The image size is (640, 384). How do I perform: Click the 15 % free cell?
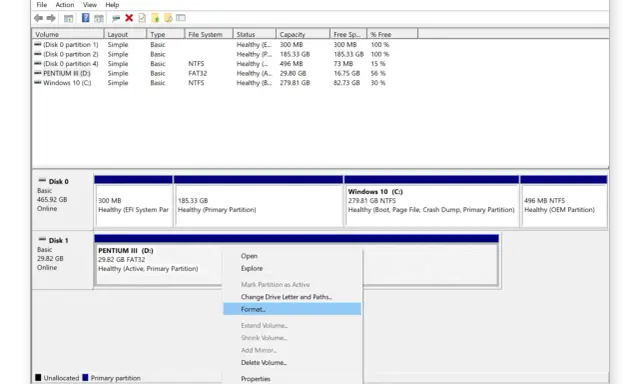(378, 64)
